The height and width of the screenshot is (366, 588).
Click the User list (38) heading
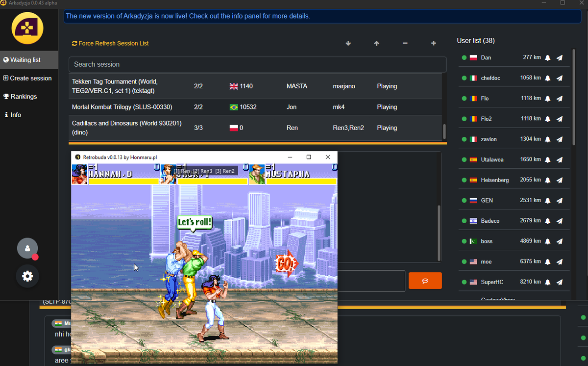coord(476,40)
